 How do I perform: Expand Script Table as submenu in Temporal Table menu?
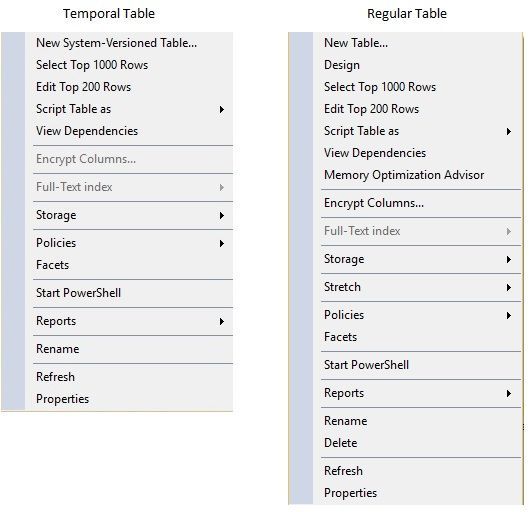coord(130,109)
